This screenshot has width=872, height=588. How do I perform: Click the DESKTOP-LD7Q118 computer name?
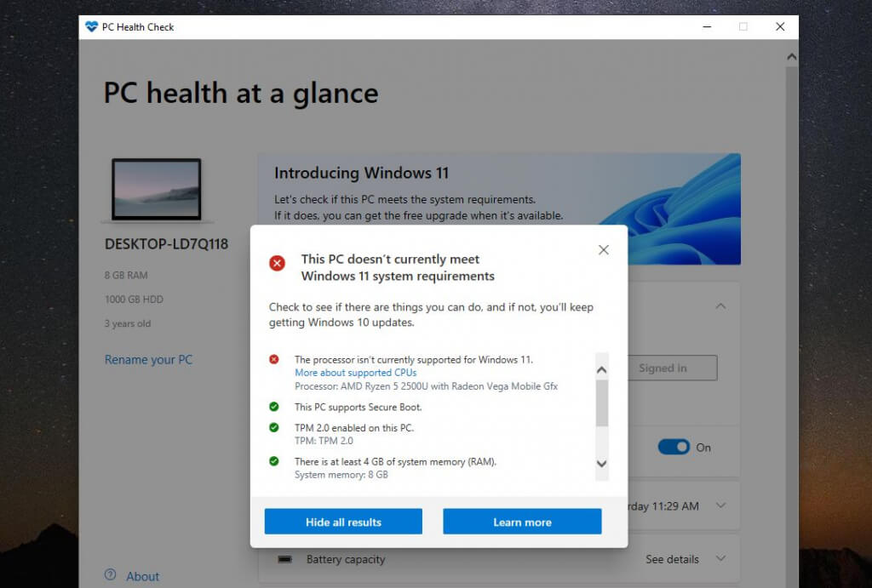click(166, 244)
